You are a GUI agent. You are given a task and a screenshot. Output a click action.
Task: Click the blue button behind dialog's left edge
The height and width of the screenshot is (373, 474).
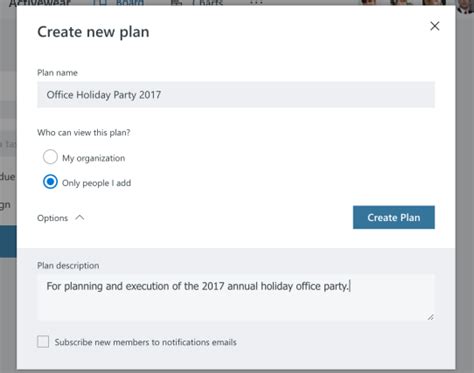[8, 241]
